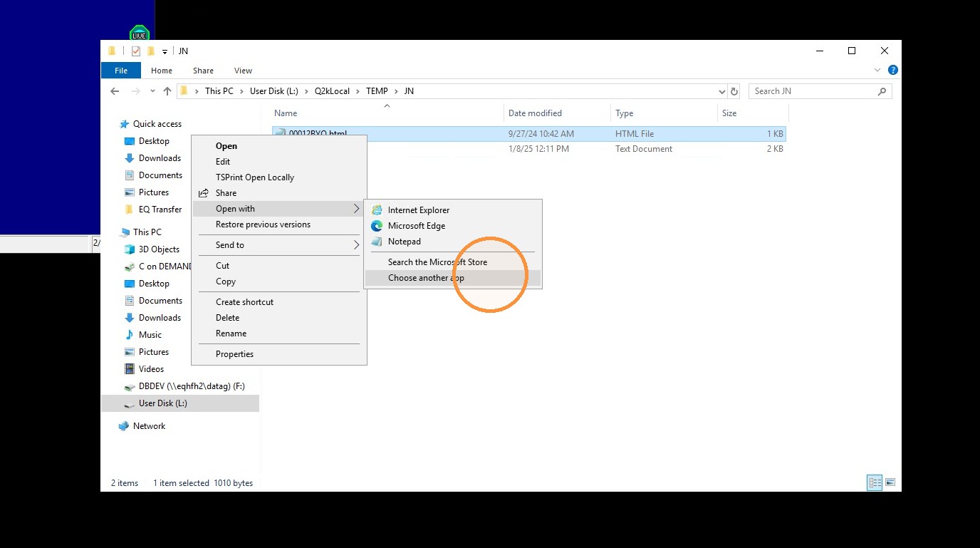The image size is (980, 548).
Task: Click the Up one level arrow
Action: click(167, 91)
